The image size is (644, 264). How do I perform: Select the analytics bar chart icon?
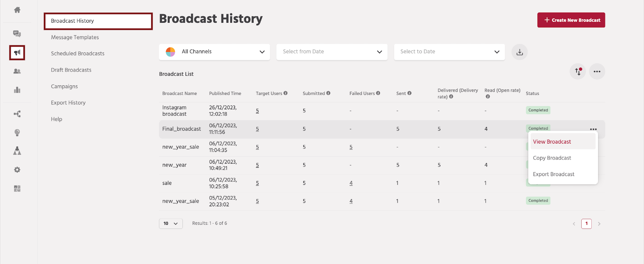[x=17, y=90]
